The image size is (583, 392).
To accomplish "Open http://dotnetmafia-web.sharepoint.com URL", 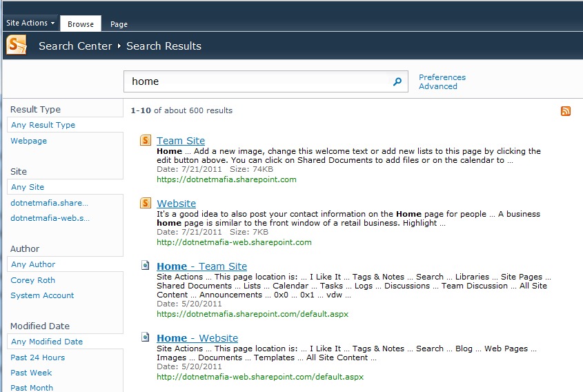I will (235, 242).
